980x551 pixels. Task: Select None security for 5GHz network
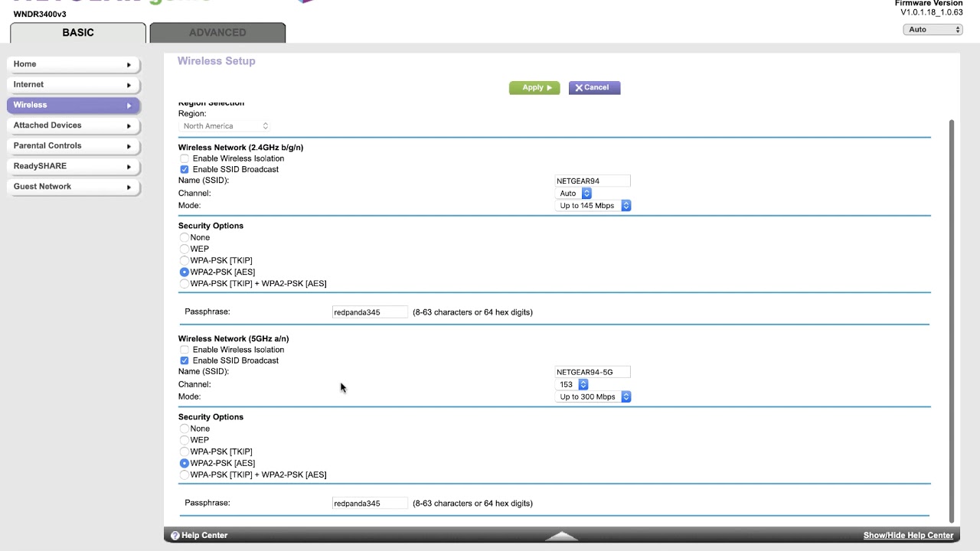pos(185,429)
